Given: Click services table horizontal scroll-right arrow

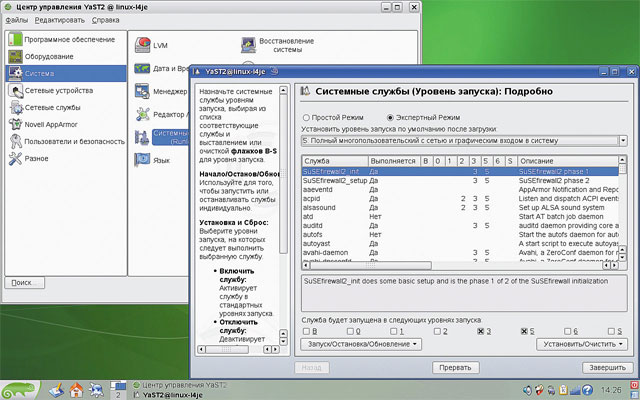Looking at the screenshot, I should [614, 265].
